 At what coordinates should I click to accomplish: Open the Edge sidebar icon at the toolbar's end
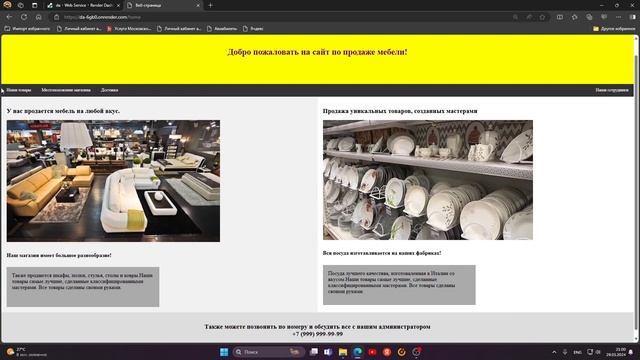point(633,17)
